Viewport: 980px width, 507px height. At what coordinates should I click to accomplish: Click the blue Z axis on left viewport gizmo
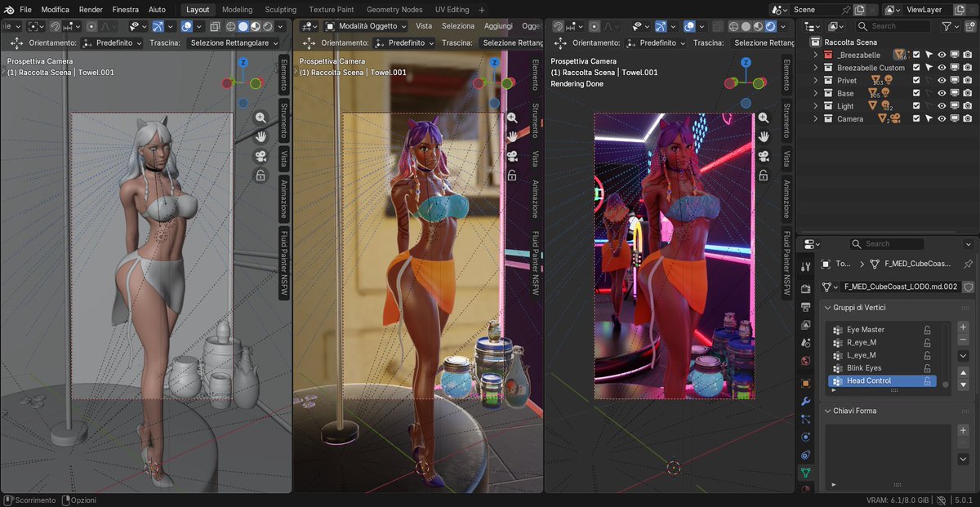coord(243,63)
